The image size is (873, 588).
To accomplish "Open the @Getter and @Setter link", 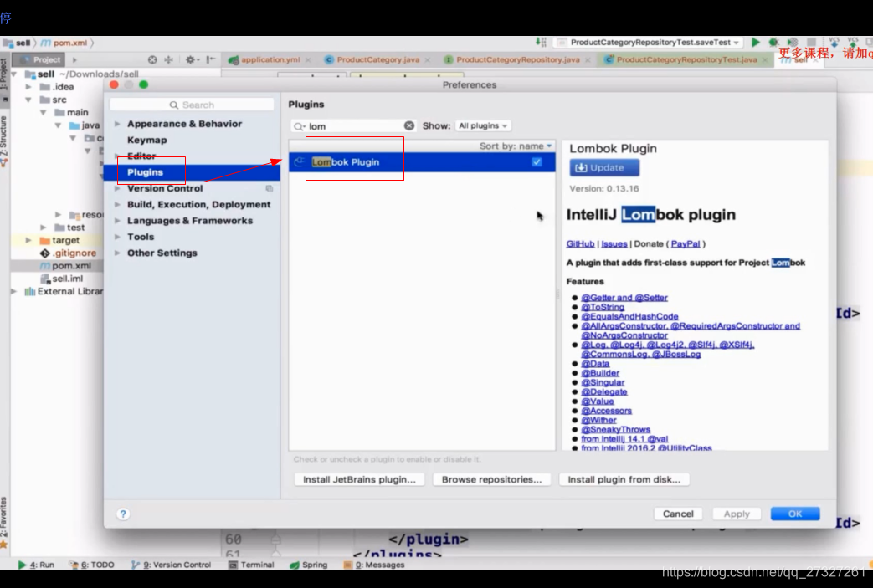I will 624,298.
